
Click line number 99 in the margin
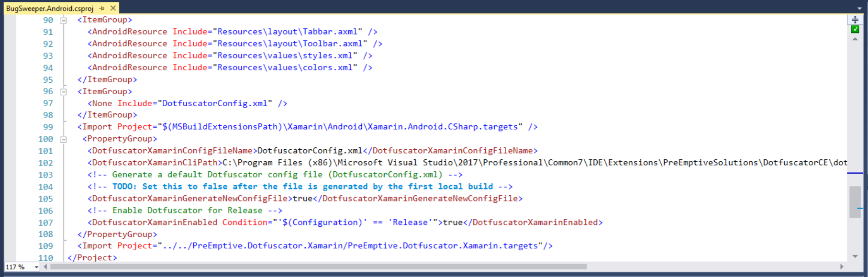pos(48,127)
